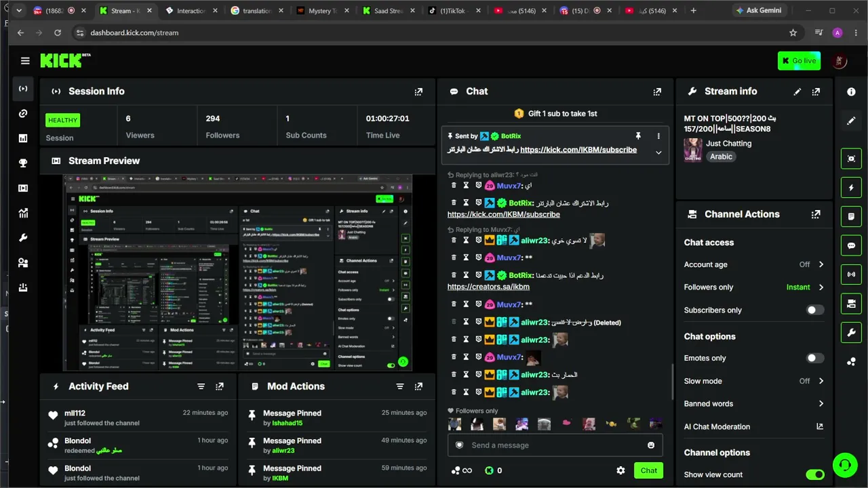The image size is (868, 488).
Task: Open AI Chat Moderation external link
Action: (820, 426)
